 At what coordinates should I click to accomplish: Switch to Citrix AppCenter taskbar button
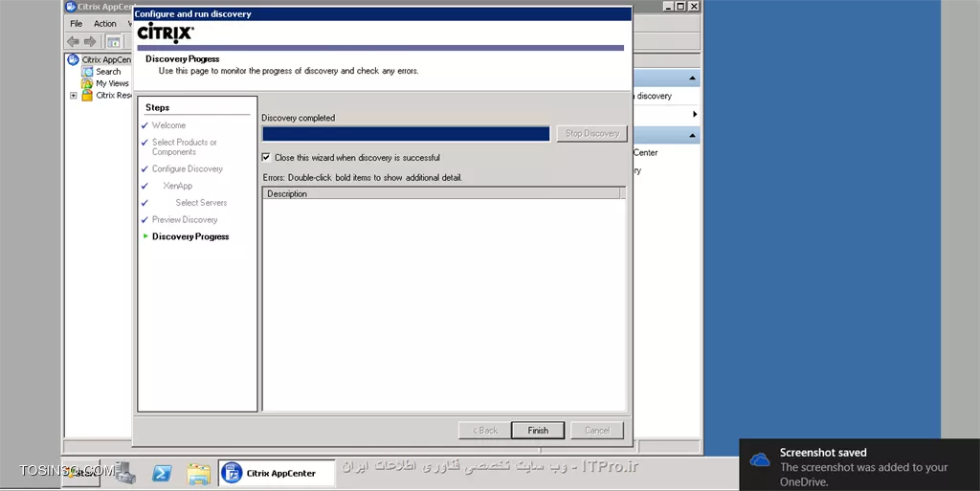[x=277, y=473]
